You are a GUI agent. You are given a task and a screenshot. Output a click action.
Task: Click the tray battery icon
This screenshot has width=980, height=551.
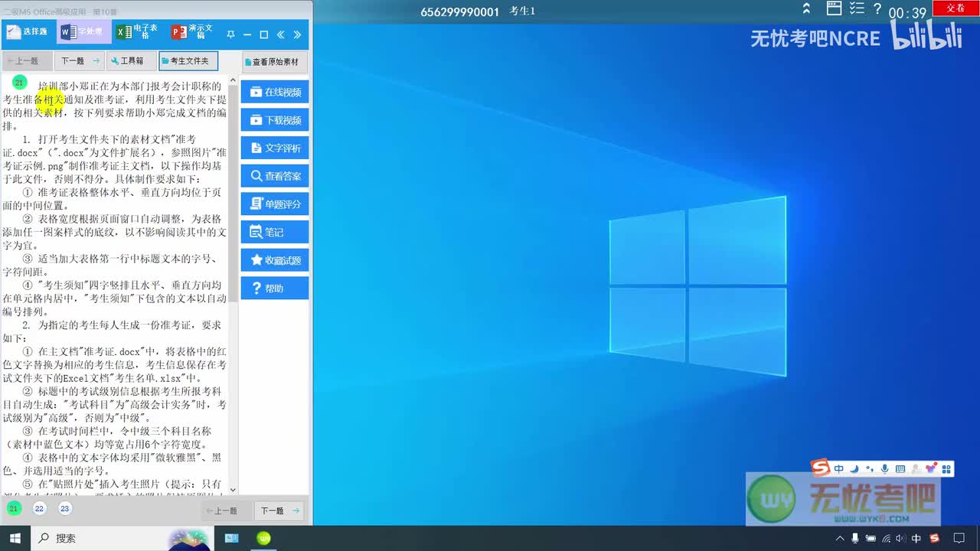871,539
